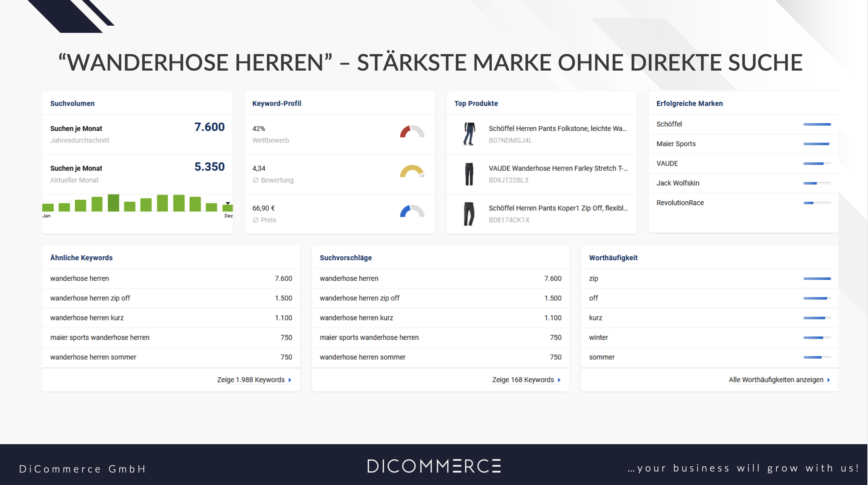The width and height of the screenshot is (868, 485).
Task: Select the Suchvorschläge panel header
Action: point(346,258)
